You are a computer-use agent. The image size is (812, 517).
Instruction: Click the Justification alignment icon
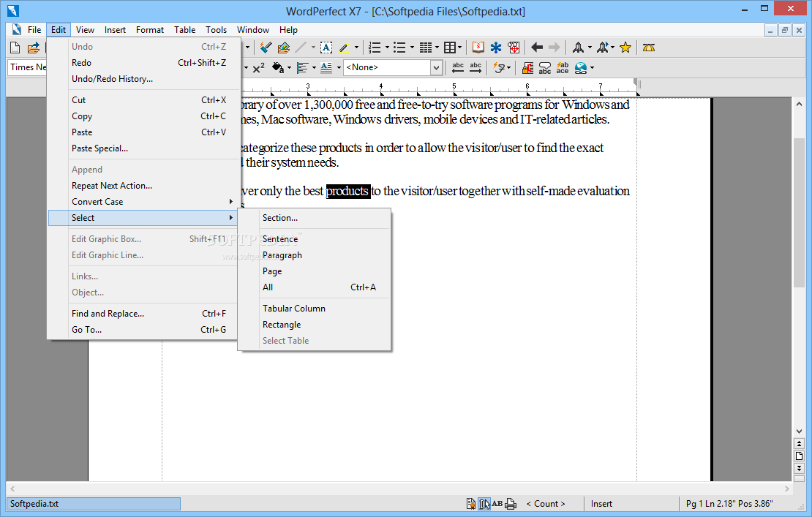tap(302, 68)
